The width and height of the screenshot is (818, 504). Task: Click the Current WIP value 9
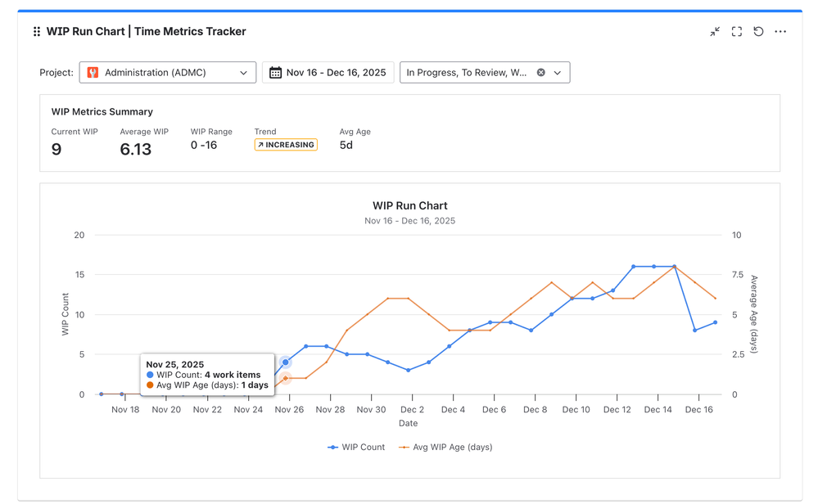[x=56, y=149]
